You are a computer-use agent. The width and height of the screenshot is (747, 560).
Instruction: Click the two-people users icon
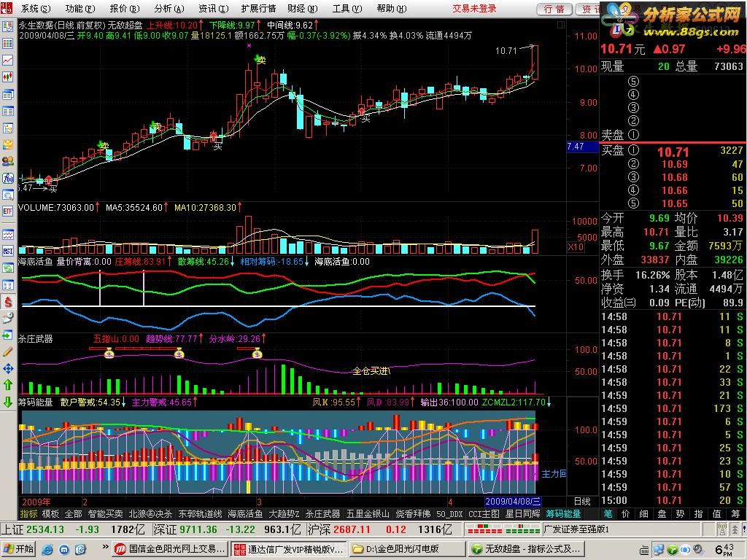[7, 161]
